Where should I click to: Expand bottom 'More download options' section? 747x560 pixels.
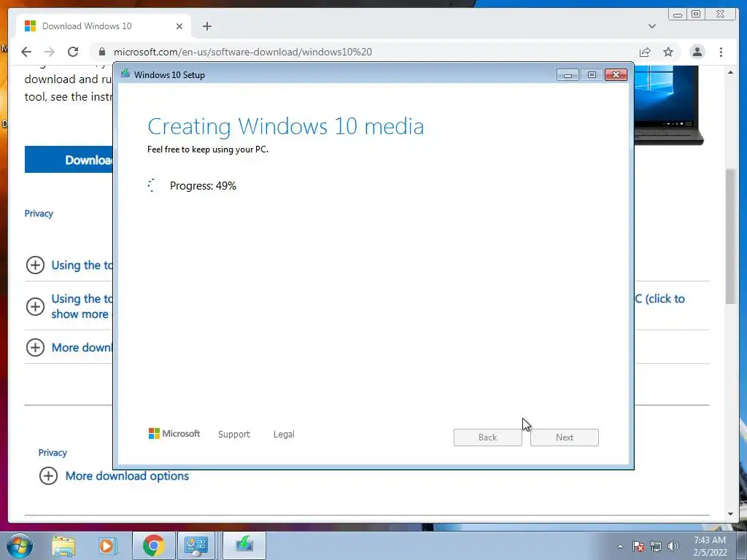click(x=49, y=475)
